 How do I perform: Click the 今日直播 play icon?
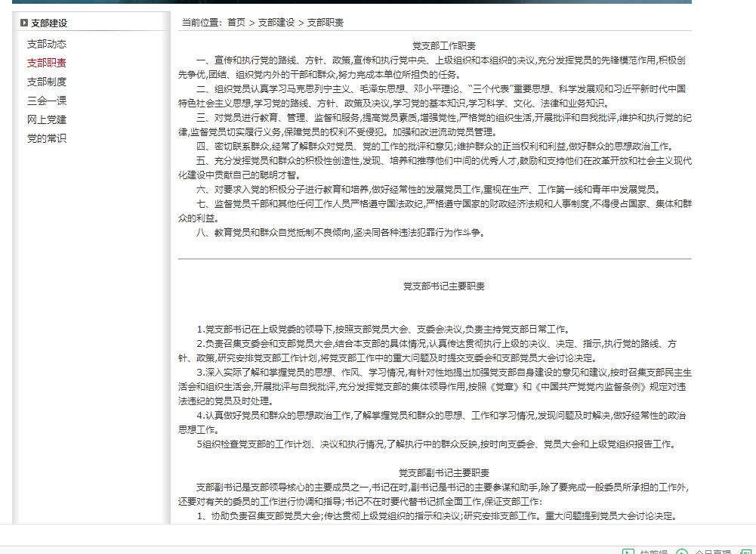click(x=682, y=552)
